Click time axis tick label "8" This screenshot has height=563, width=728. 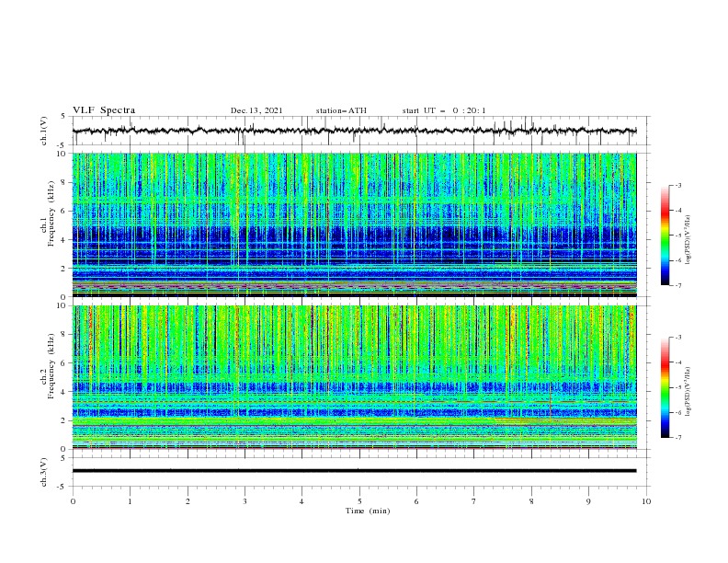[531, 501]
